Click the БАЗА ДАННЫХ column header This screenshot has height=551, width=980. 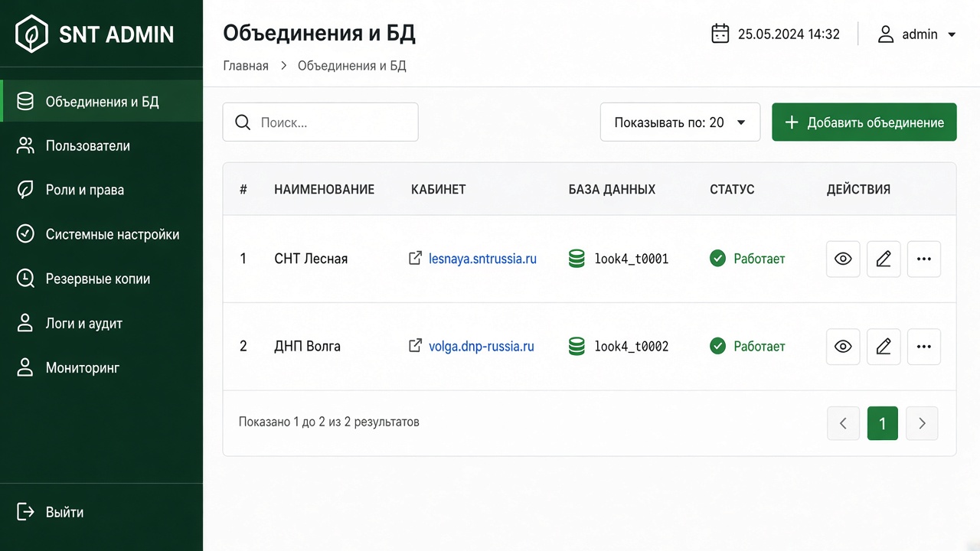(612, 190)
